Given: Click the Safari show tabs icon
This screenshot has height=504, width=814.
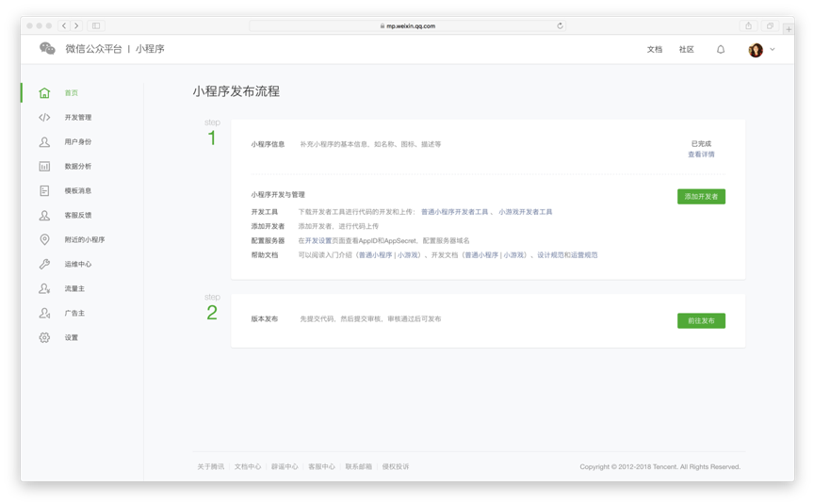Looking at the screenshot, I should click(770, 25).
